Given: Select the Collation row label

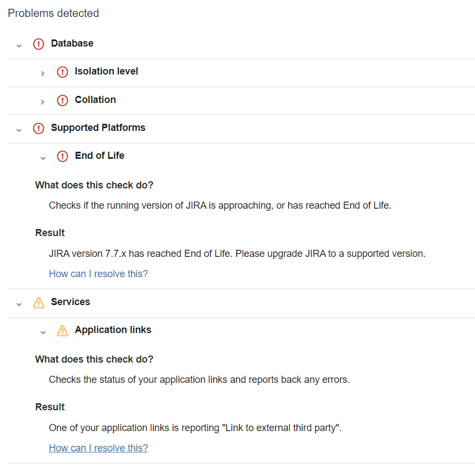Looking at the screenshot, I should (x=95, y=100).
